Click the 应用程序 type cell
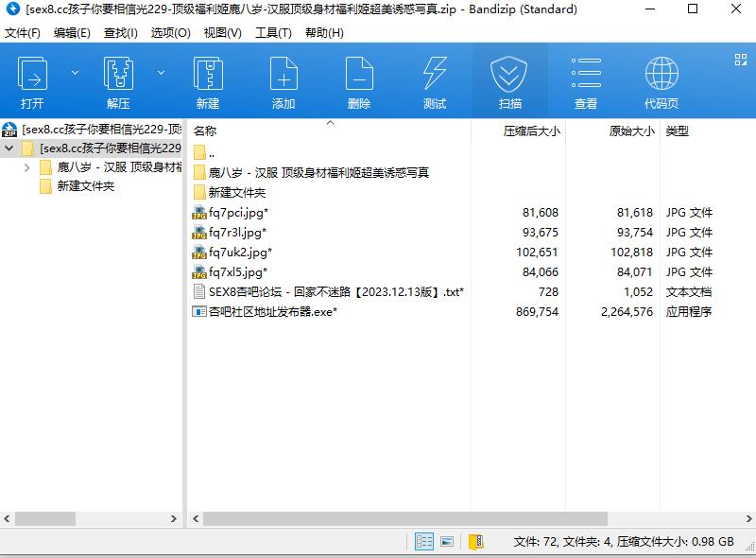 689,312
